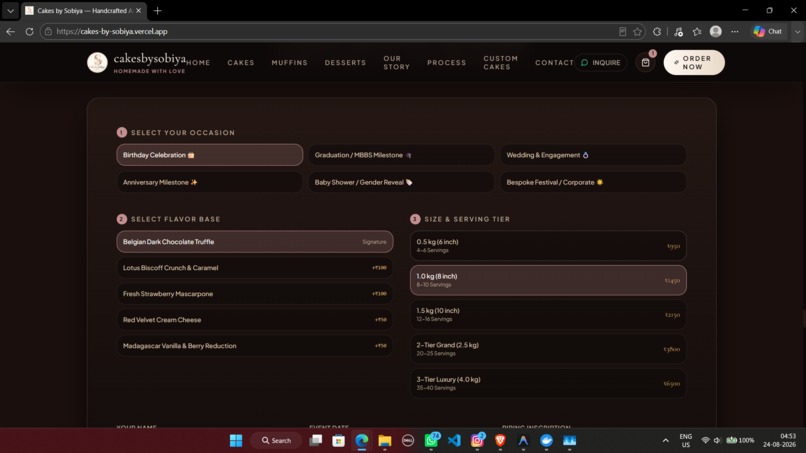This screenshot has height=453, width=806.
Task: Go to HOME nav item
Action: [x=198, y=63]
